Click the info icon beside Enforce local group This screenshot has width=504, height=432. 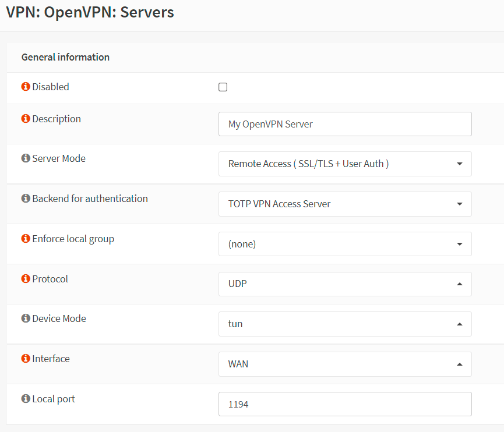pyautogui.click(x=26, y=238)
